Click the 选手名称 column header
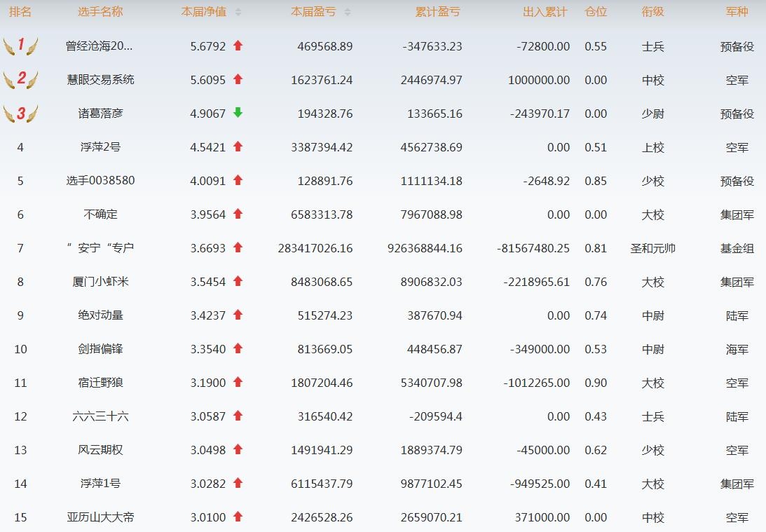This screenshot has height=532, width=766. click(x=100, y=12)
